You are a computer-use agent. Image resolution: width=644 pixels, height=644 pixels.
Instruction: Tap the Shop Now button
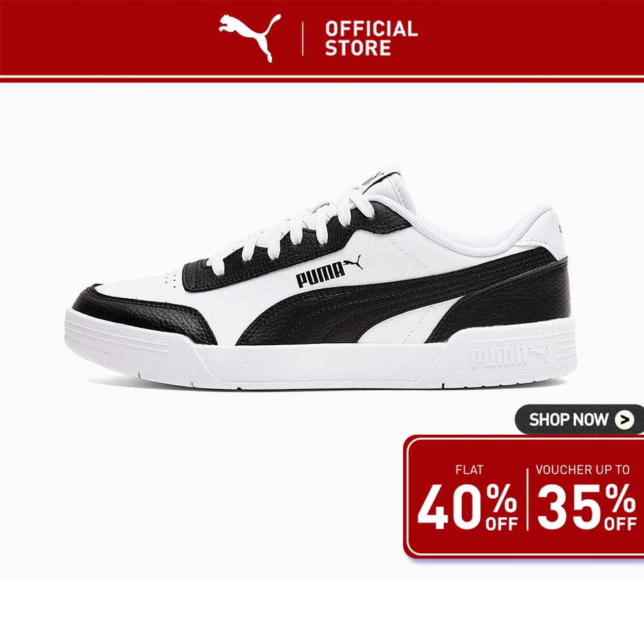point(579,419)
